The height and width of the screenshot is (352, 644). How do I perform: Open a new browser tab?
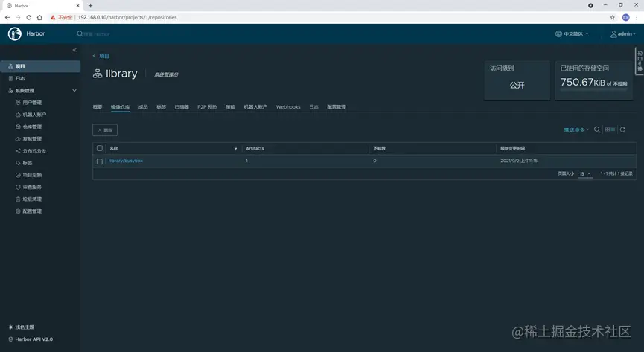point(90,6)
